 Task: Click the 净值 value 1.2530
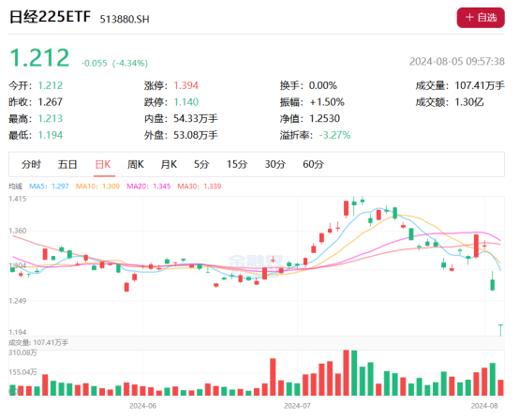(x=324, y=118)
